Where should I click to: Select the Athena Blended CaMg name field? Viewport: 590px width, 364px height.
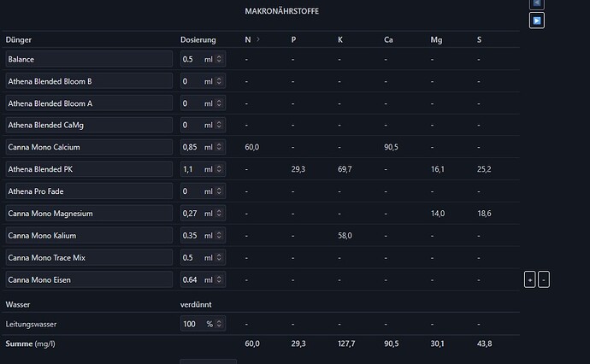click(x=89, y=125)
